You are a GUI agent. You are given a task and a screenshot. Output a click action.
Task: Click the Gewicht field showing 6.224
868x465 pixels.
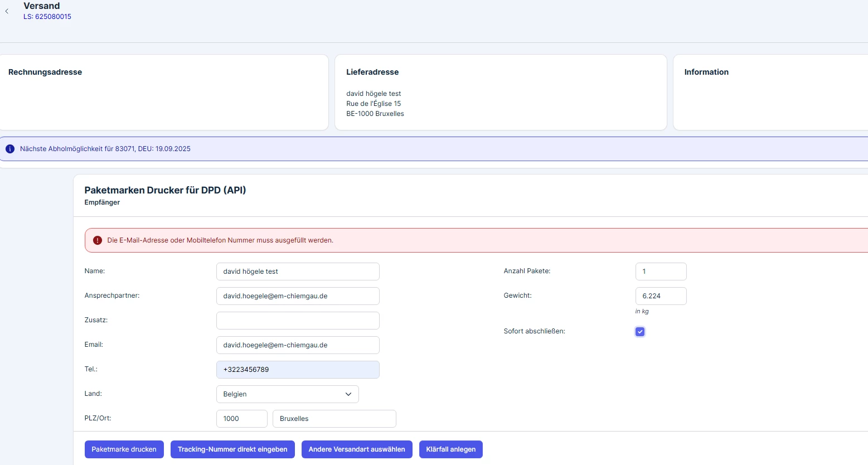pyautogui.click(x=661, y=296)
